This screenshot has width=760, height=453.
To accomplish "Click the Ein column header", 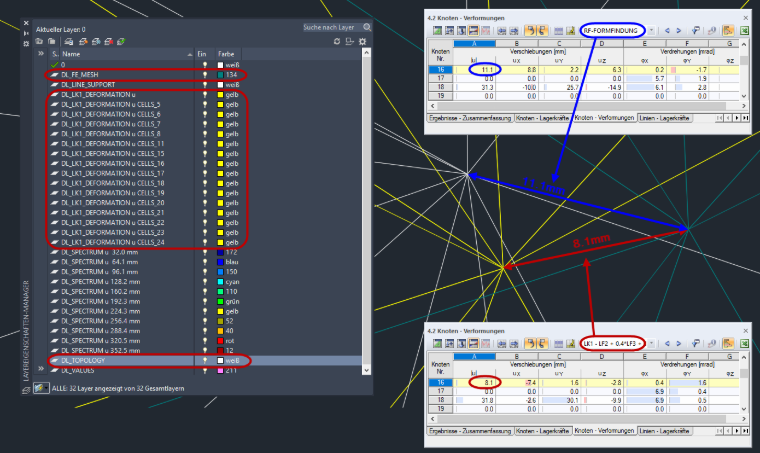I will (x=204, y=54).
